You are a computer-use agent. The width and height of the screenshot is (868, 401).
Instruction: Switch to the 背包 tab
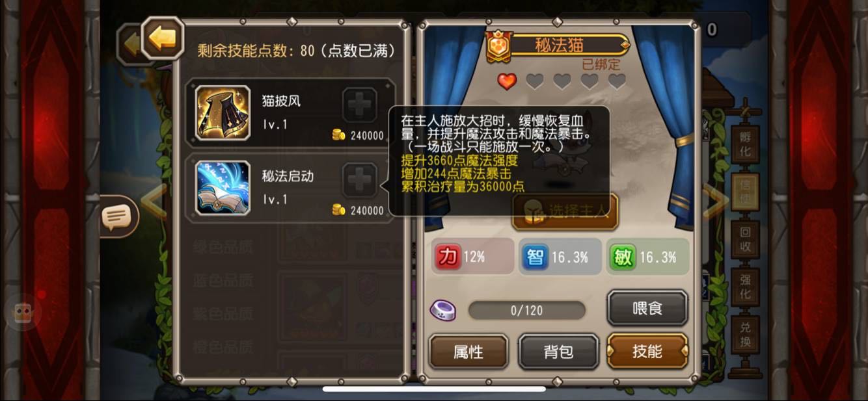tap(558, 352)
